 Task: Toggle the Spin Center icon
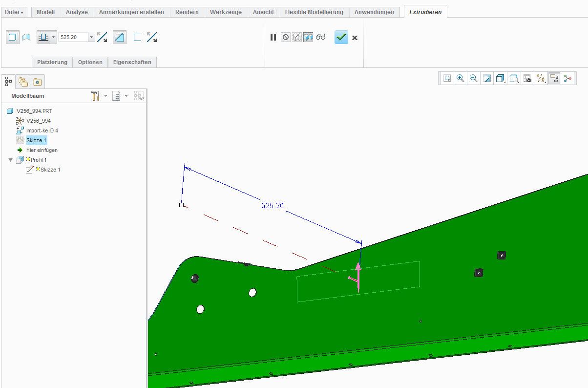point(567,78)
